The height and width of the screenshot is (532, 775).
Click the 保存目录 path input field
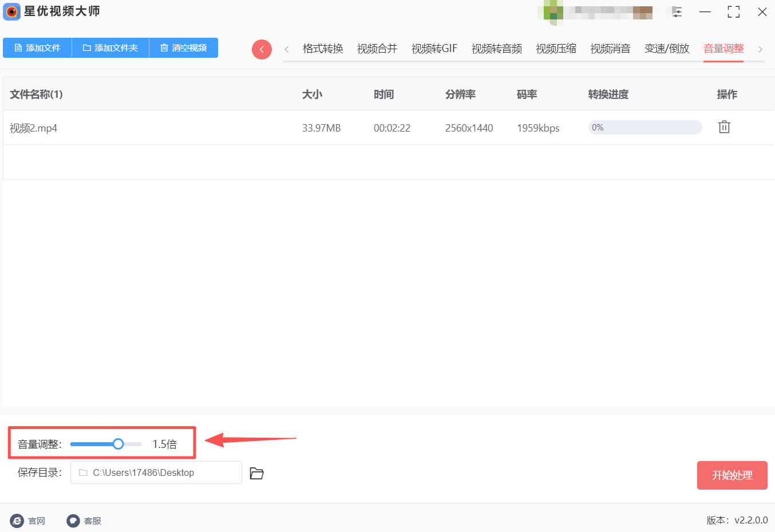coord(156,473)
